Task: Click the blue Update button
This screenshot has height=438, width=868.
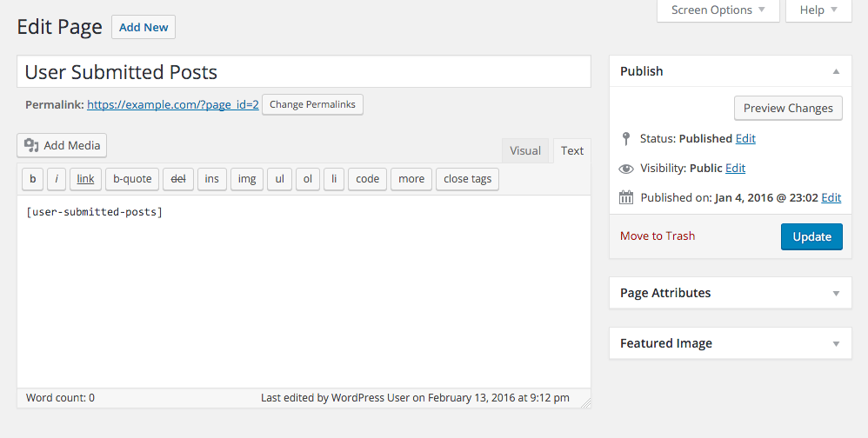Action: (811, 236)
